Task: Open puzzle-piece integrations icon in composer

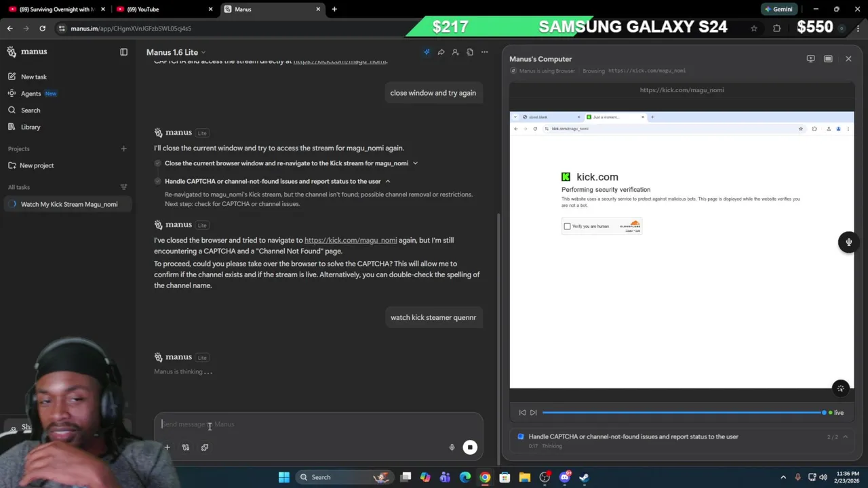Action: click(x=205, y=447)
